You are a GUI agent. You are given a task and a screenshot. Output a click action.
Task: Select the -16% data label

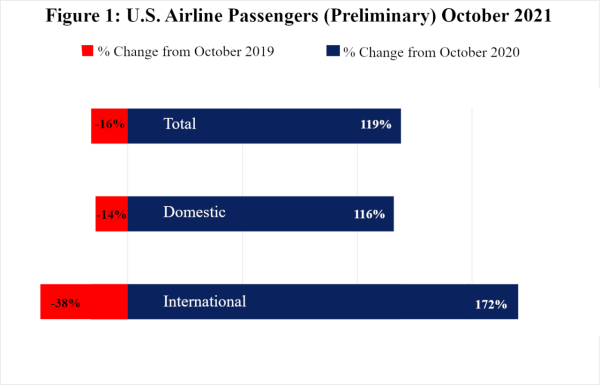tap(110, 124)
